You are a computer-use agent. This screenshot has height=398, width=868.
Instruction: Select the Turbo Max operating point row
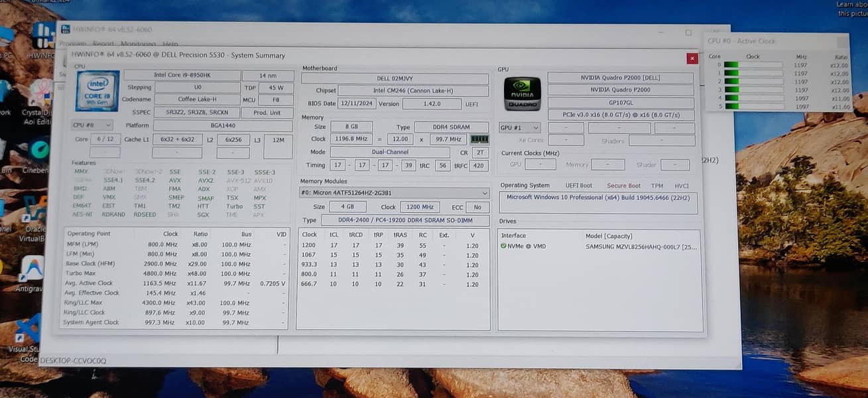pyautogui.click(x=176, y=273)
